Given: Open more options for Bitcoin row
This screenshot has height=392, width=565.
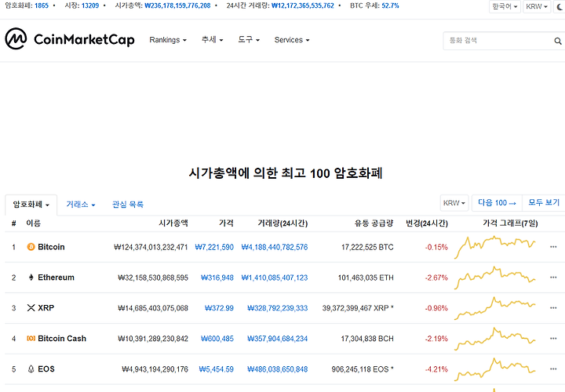Looking at the screenshot, I should (553, 247).
